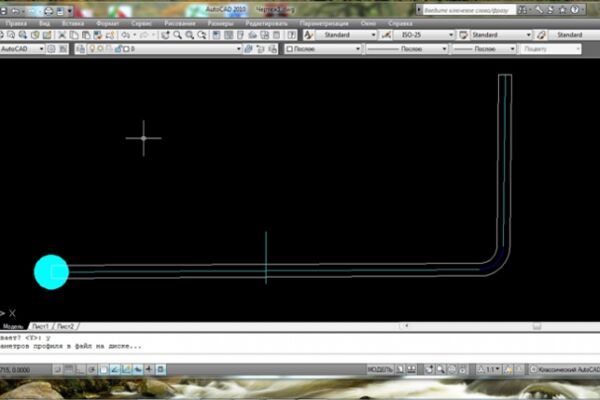This screenshot has width=600, height=400.
Task: Click the star Favorites icon in info center
Action: coord(562,10)
